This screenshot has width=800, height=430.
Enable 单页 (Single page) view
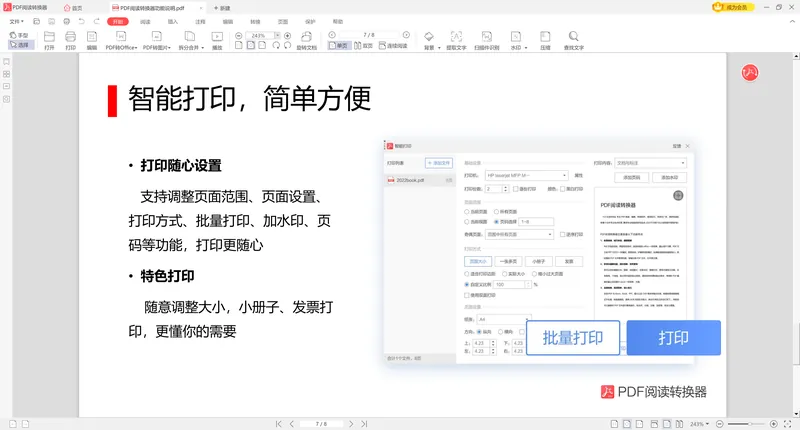(x=339, y=45)
